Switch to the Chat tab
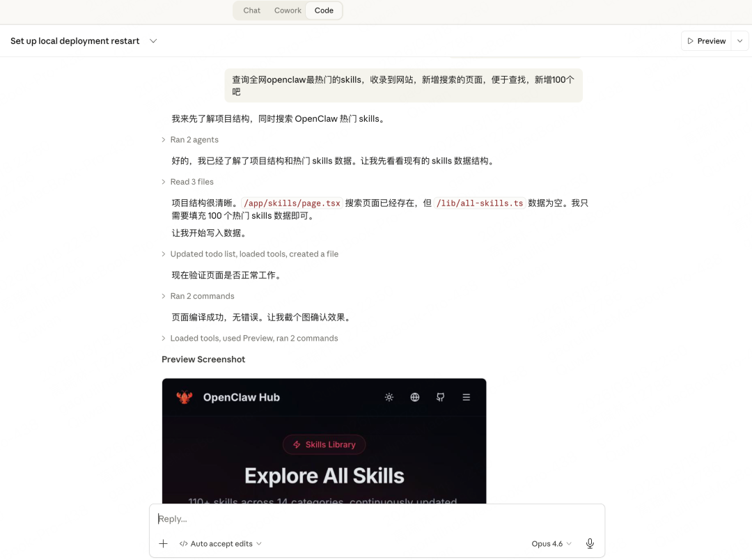The image size is (752, 560). pyautogui.click(x=251, y=10)
